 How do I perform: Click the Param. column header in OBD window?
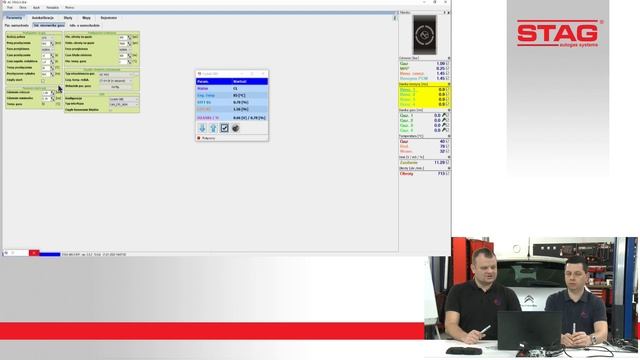(214, 82)
